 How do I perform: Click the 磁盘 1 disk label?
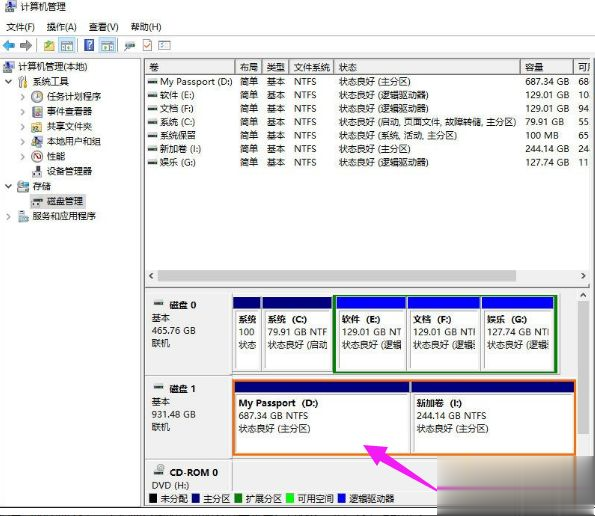coord(183,389)
